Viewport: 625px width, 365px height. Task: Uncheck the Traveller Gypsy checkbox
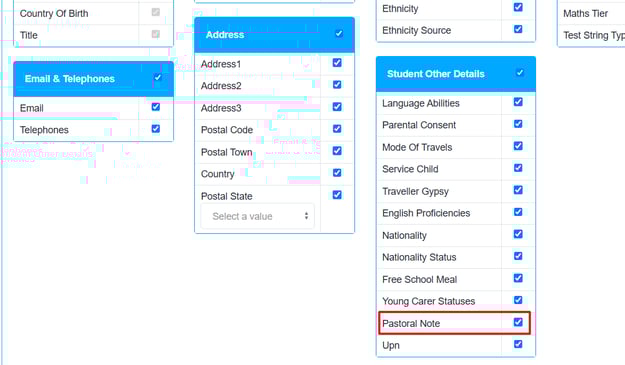click(518, 190)
